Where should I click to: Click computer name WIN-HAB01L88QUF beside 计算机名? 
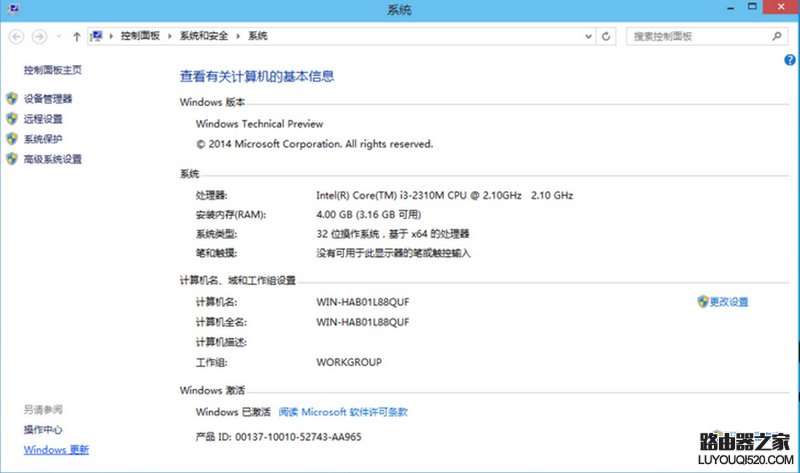pyautogui.click(x=363, y=302)
